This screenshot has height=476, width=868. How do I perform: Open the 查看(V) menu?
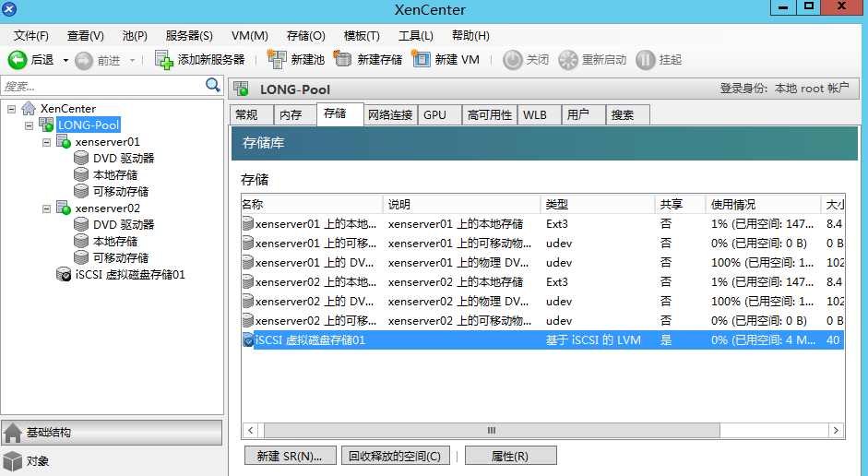point(86,36)
